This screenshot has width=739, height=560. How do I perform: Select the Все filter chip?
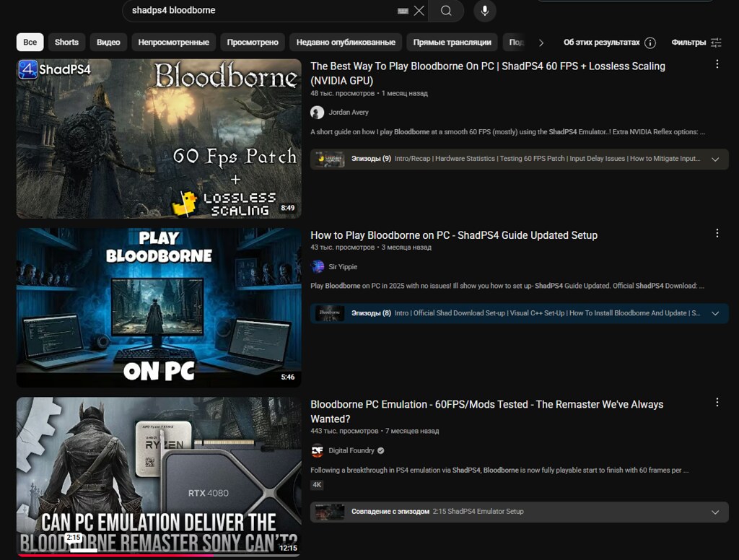(x=30, y=42)
